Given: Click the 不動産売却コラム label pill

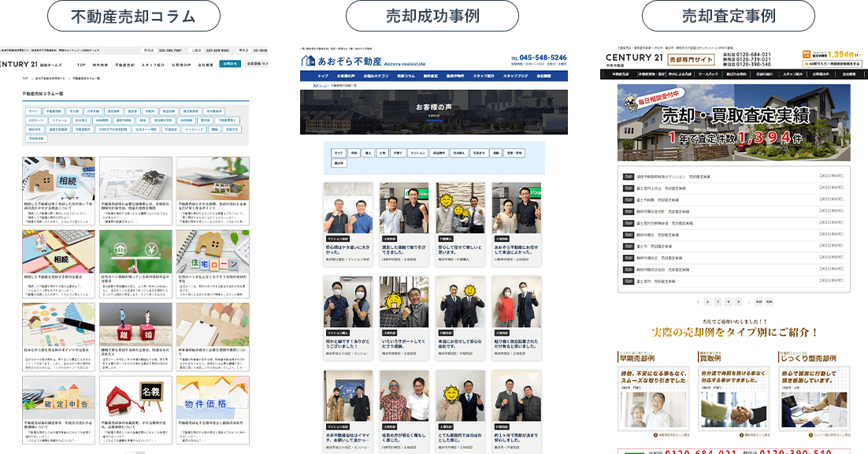Looking at the screenshot, I should (133, 16).
